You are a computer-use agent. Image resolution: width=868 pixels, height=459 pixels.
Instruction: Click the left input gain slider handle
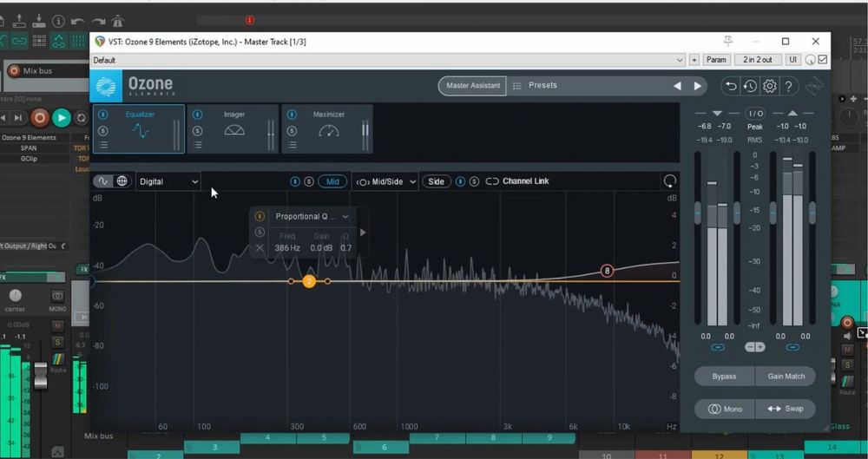(x=698, y=213)
